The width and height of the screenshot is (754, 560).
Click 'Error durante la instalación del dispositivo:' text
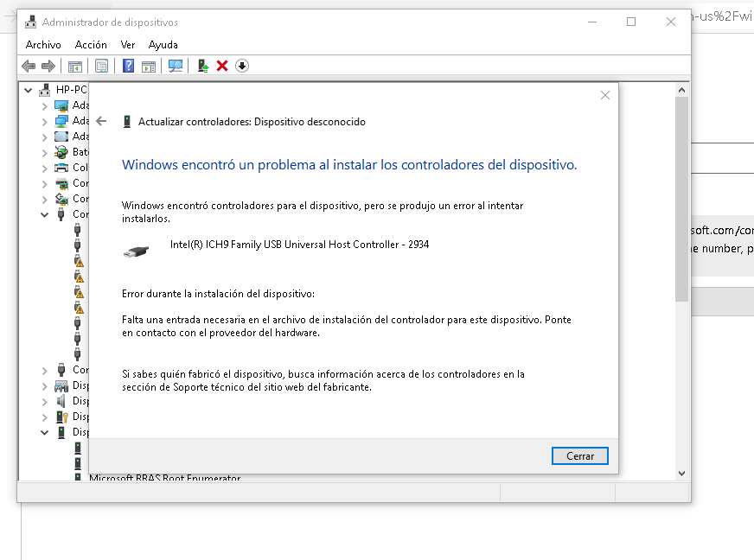point(218,294)
